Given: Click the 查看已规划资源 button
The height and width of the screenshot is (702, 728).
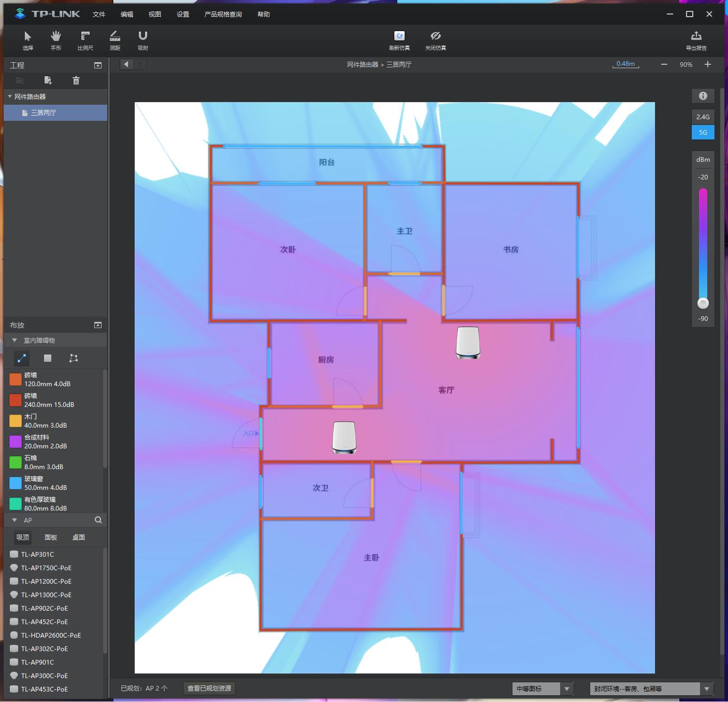Looking at the screenshot, I should (209, 688).
